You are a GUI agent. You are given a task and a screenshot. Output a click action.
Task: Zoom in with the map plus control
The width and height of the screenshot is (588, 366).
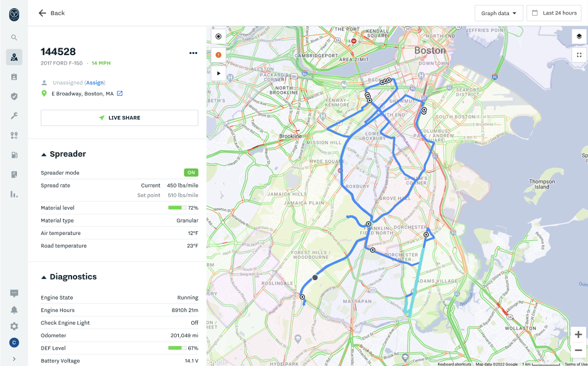click(x=578, y=335)
